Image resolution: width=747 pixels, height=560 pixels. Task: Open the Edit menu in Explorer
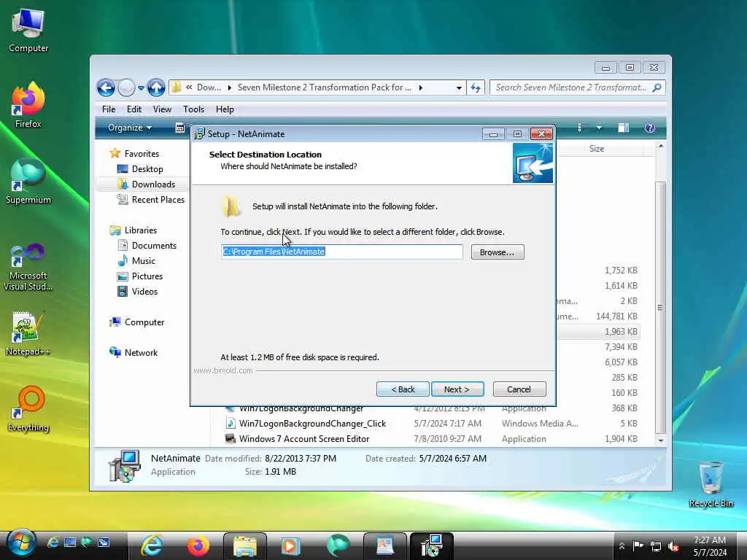[x=134, y=109]
